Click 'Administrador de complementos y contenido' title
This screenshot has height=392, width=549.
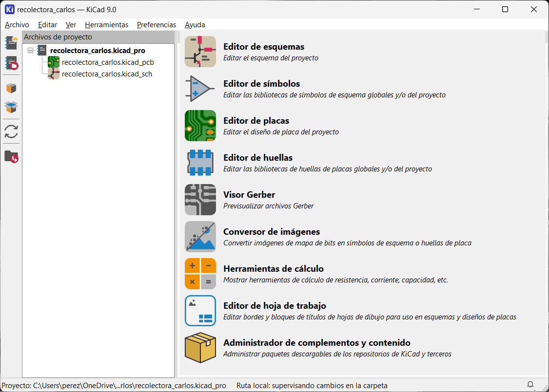click(317, 343)
